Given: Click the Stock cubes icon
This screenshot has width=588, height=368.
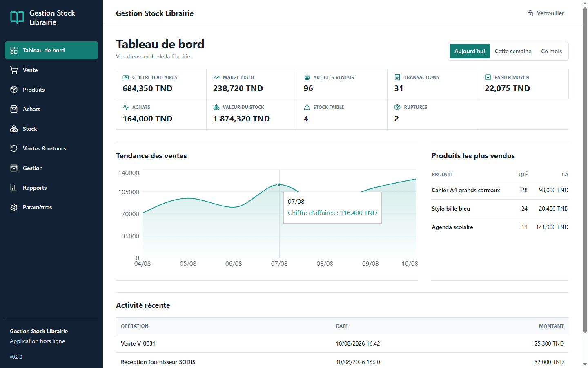Looking at the screenshot, I should (x=14, y=129).
